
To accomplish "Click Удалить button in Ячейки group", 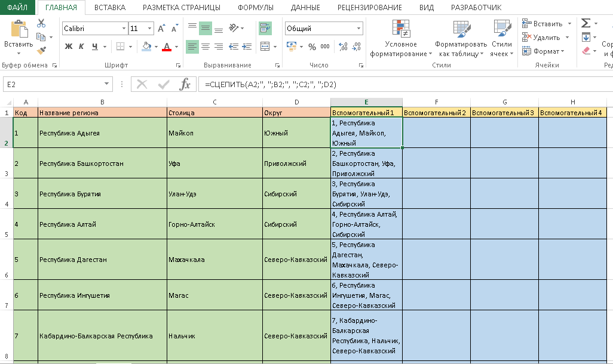I will 542,38.
